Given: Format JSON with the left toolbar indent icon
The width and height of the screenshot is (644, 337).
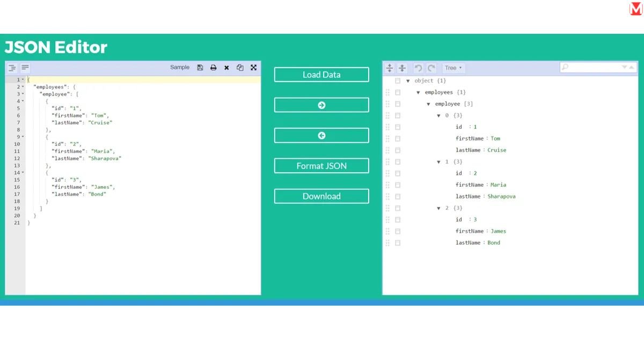Looking at the screenshot, I should pyautogui.click(x=12, y=68).
